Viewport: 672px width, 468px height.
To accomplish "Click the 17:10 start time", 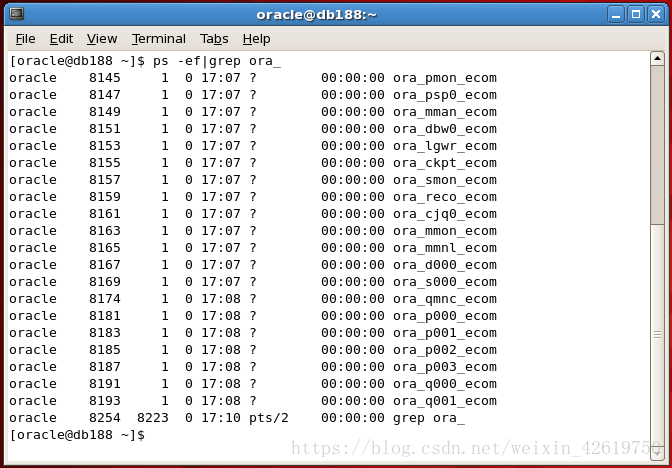I will click(x=221, y=418).
